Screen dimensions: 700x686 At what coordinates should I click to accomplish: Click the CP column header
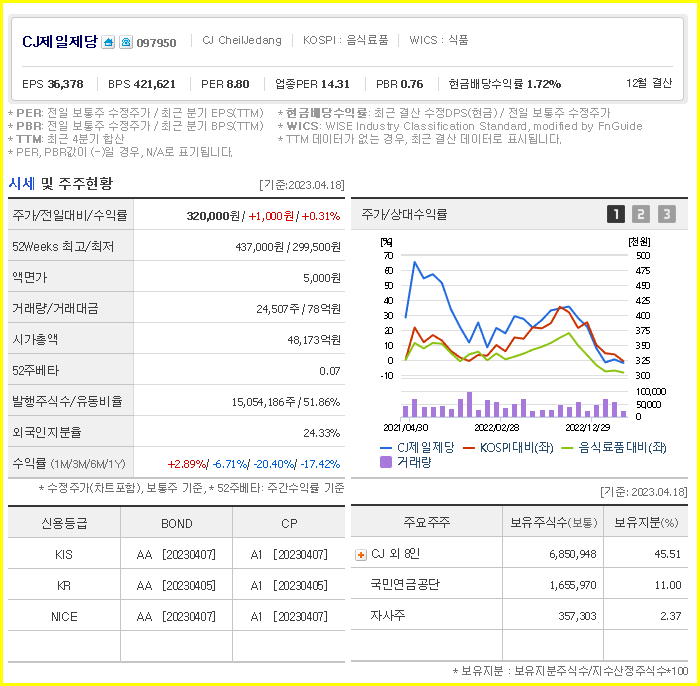pyautogui.click(x=289, y=524)
